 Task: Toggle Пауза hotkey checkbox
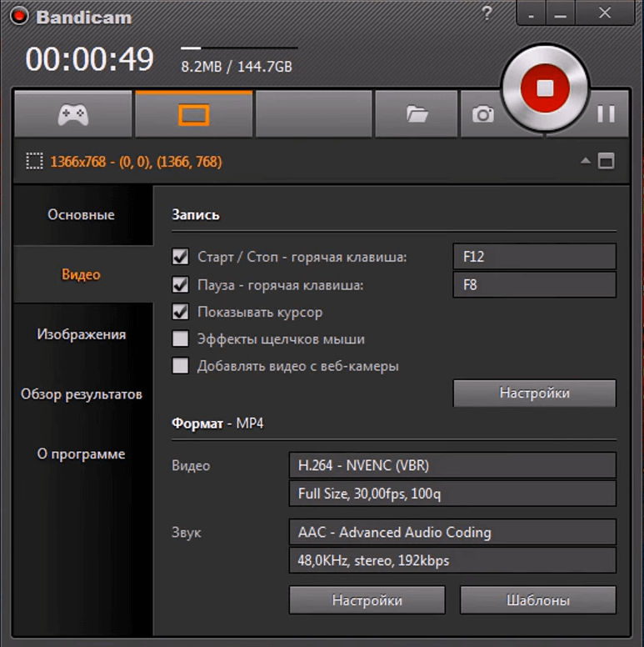pos(181,284)
